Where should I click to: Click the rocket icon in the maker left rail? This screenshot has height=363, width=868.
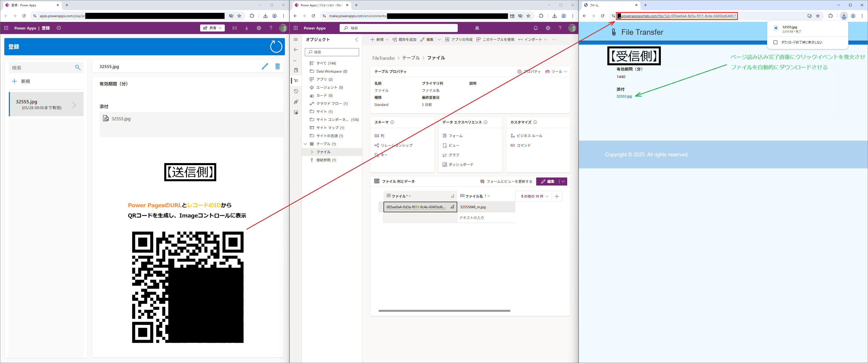(x=296, y=102)
